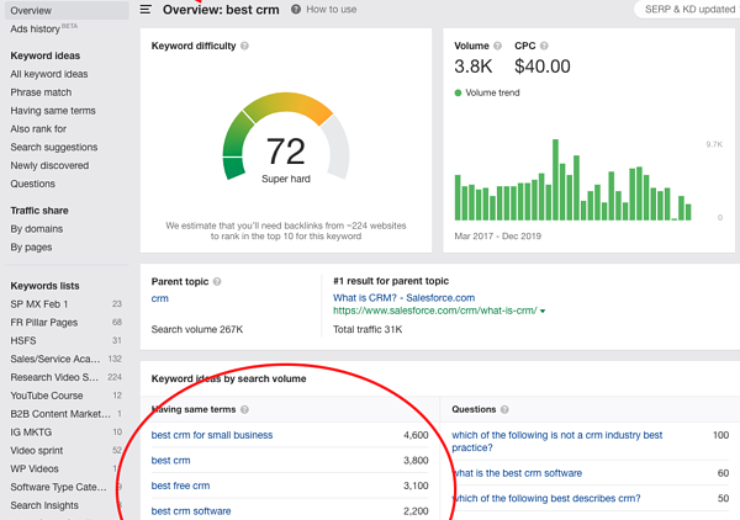The height and width of the screenshot is (520, 740).
Task: Click the hamburger menu icon beside Overview
Action: pos(146,9)
